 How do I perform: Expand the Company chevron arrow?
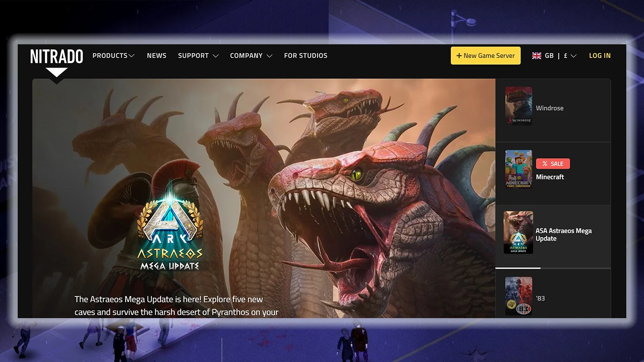click(270, 56)
